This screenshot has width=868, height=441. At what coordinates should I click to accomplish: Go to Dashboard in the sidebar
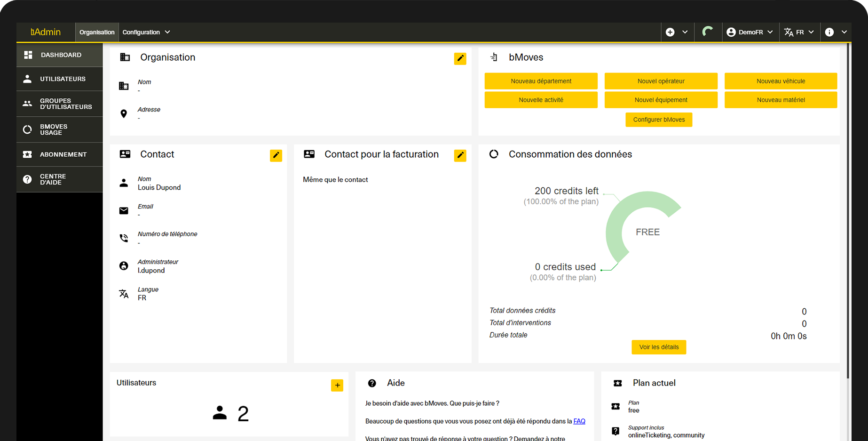60,55
